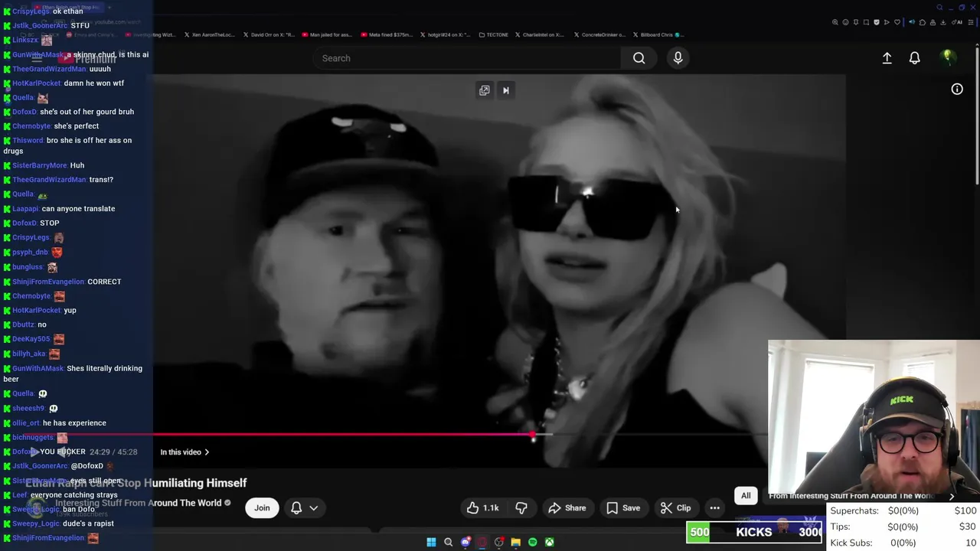Click the browser heart bookmark icon

897,22
